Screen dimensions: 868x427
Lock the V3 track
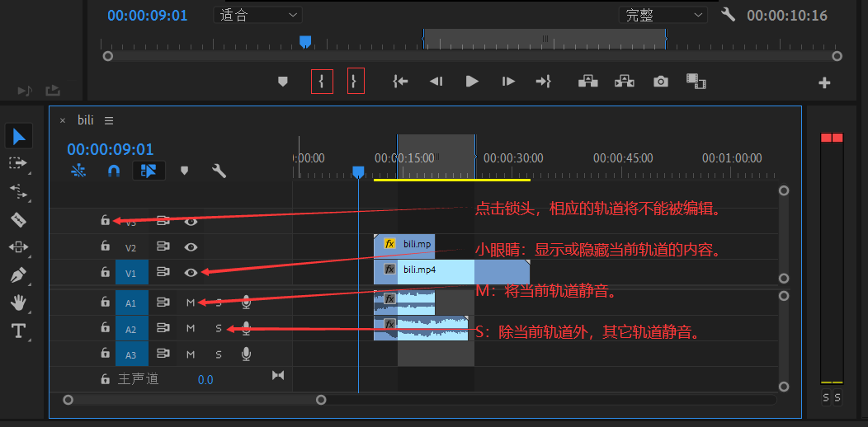[x=105, y=220]
